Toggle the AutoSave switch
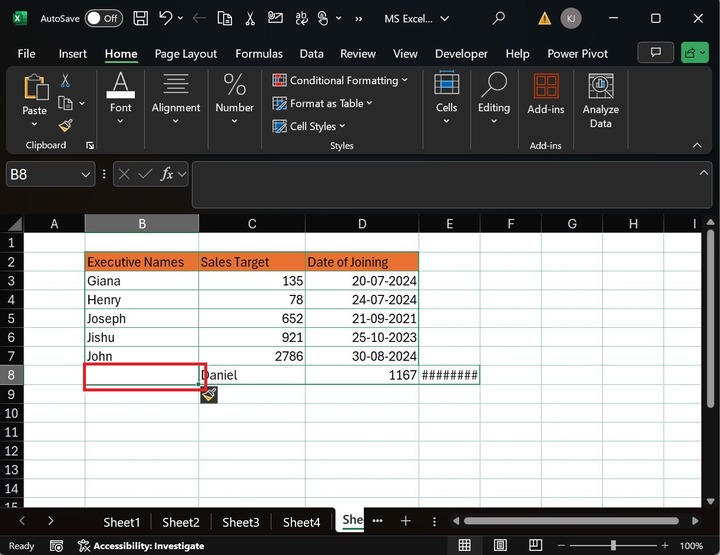The height and width of the screenshot is (555, 720). point(104,18)
